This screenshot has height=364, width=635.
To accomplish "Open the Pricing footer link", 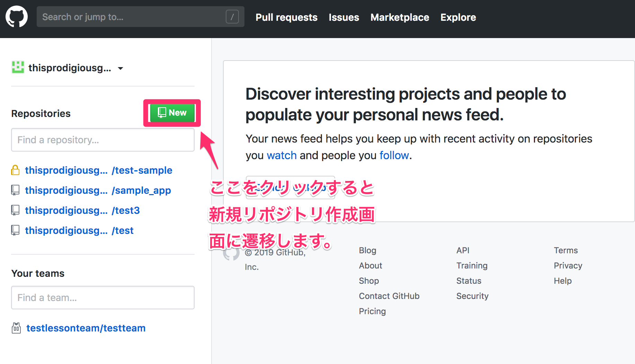I will [x=372, y=311].
